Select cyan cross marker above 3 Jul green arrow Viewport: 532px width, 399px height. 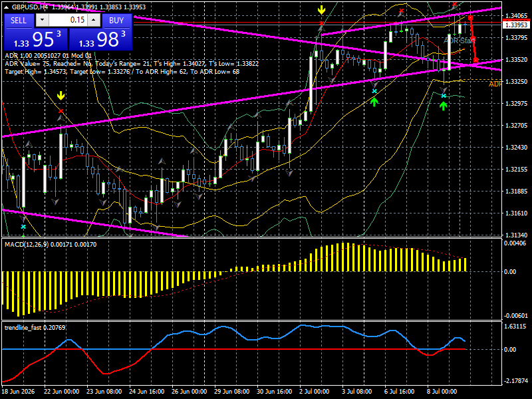(374, 91)
